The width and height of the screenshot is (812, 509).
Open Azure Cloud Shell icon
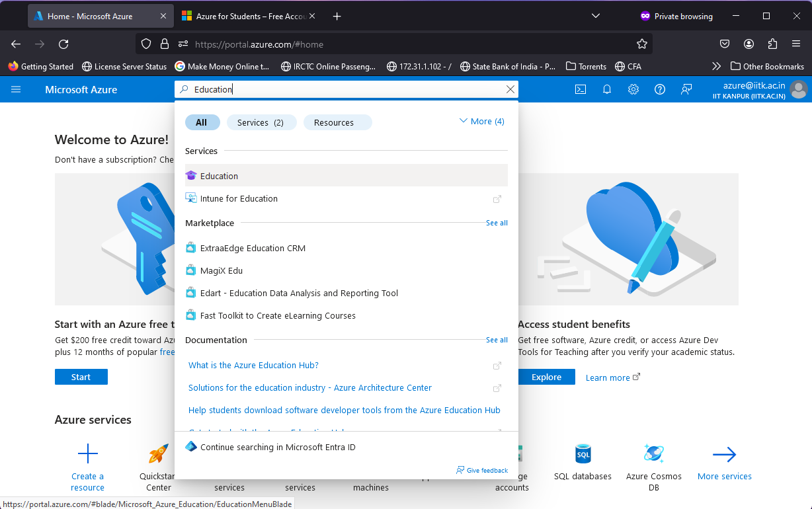(x=580, y=89)
